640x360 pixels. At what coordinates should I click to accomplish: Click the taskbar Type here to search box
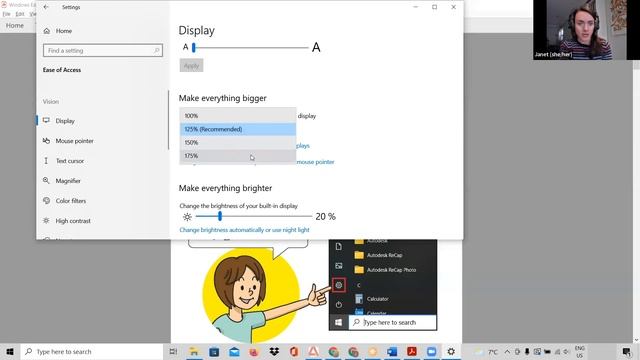91,351
